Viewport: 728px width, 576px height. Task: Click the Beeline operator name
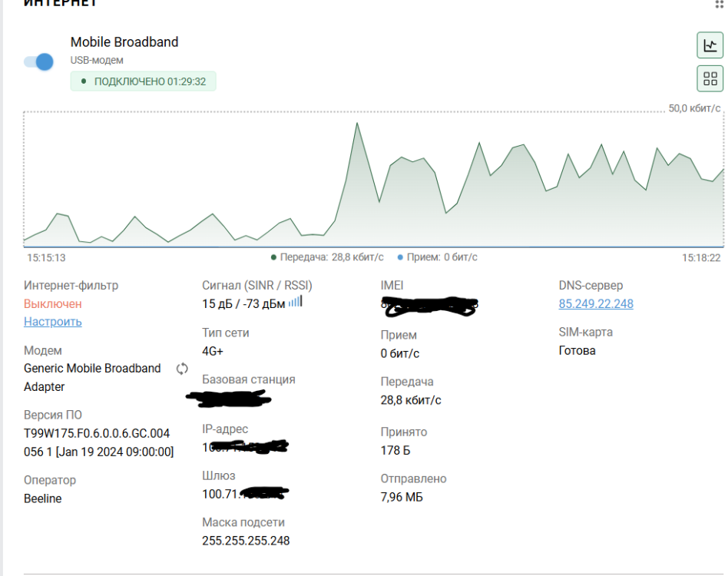coord(42,498)
